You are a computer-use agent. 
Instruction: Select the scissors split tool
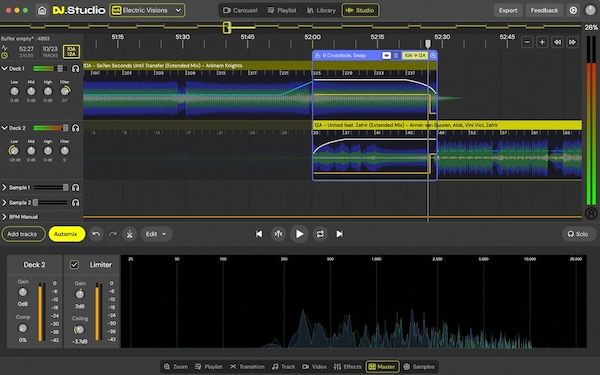(x=130, y=234)
